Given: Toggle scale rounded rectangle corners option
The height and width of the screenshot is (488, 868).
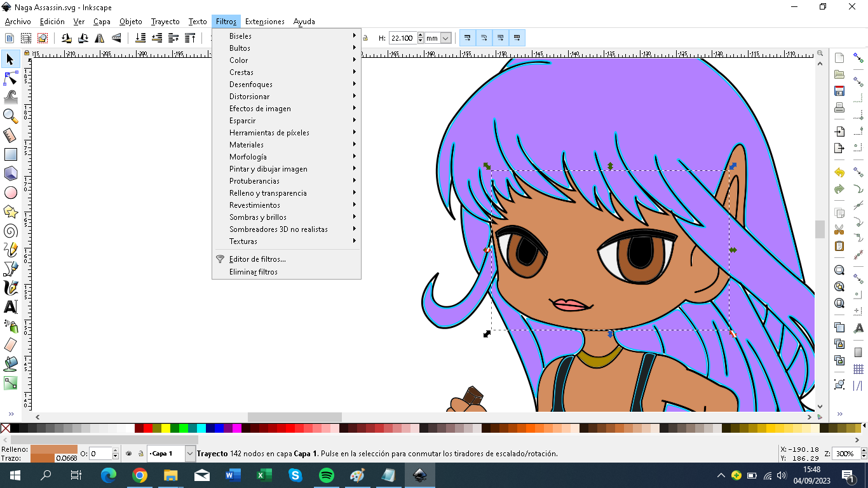Looking at the screenshot, I should [484, 38].
